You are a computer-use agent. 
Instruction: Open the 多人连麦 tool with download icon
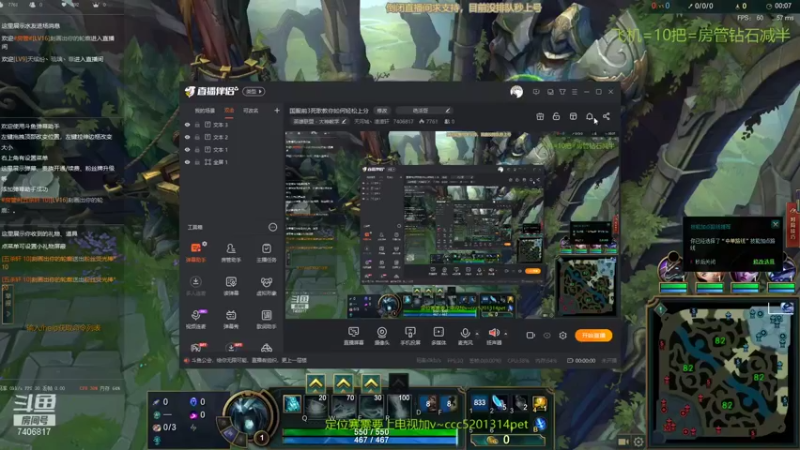click(x=196, y=286)
